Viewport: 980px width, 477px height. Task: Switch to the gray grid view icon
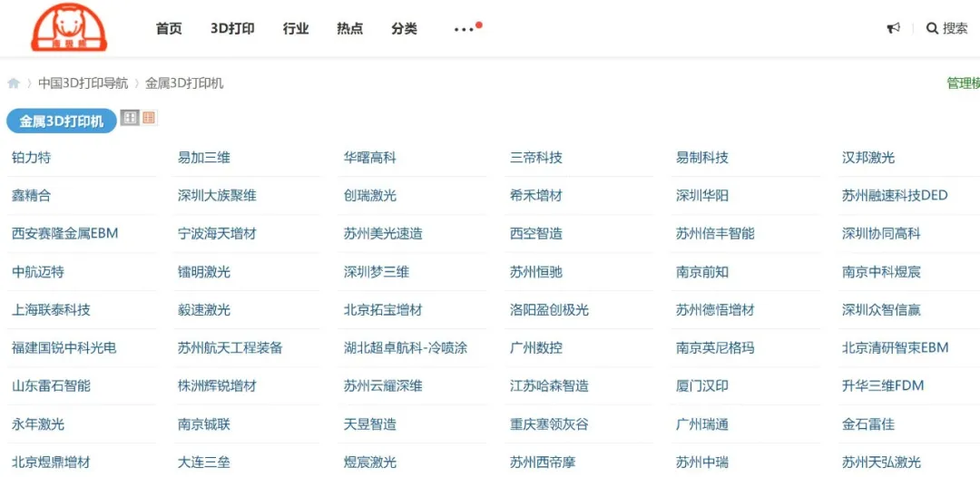click(130, 117)
